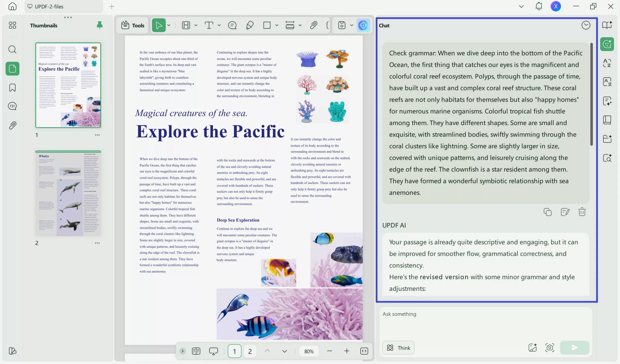Delete the AI chat message
Screen dimensions: 620x364
(x=582, y=212)
